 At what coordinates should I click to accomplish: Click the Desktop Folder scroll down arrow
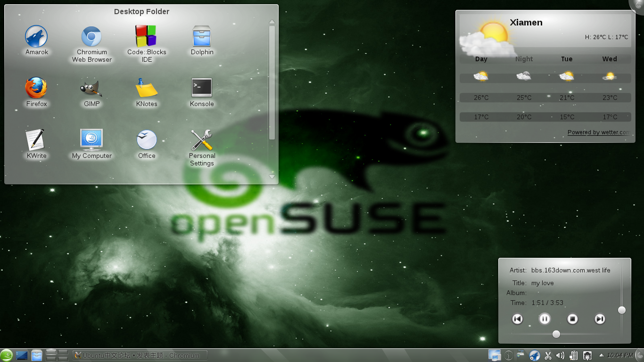(x=272, y=177)
